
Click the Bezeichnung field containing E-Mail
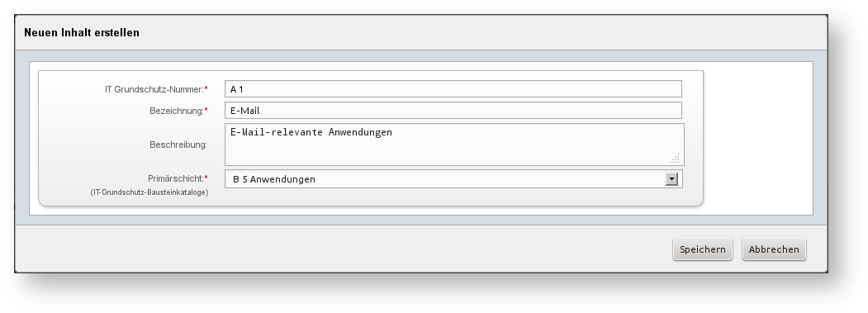point(453,110)
